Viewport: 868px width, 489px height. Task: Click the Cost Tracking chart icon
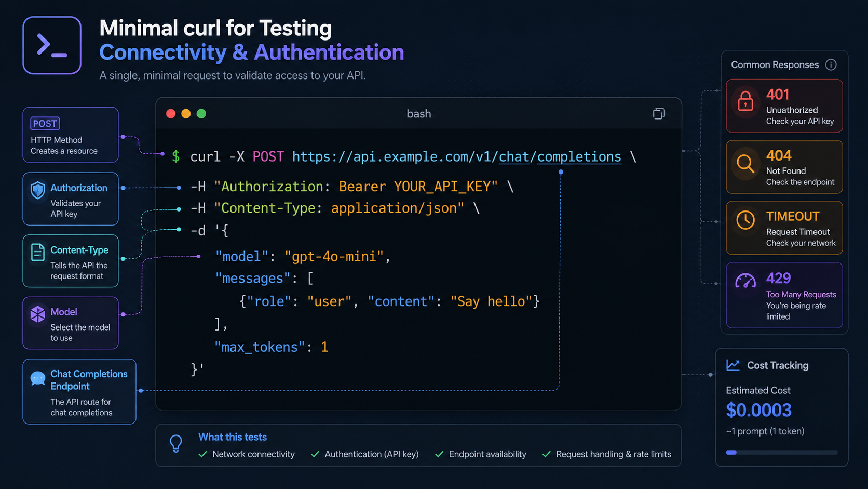click(x=733, y=365)
